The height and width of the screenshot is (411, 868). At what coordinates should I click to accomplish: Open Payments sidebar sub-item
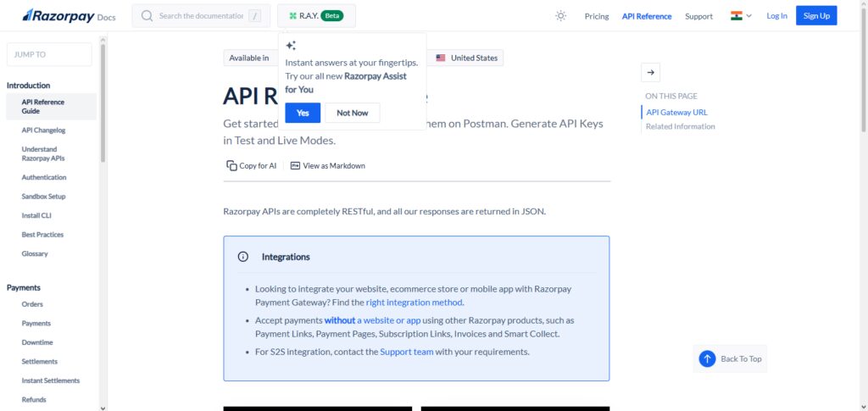pyautogui.click(x=36, y=324)
